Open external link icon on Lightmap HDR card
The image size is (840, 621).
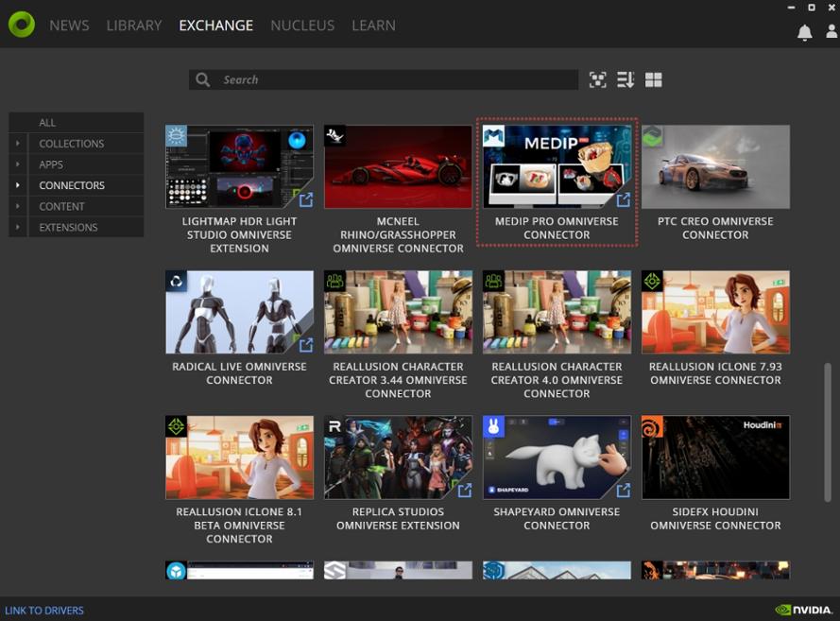306,199
